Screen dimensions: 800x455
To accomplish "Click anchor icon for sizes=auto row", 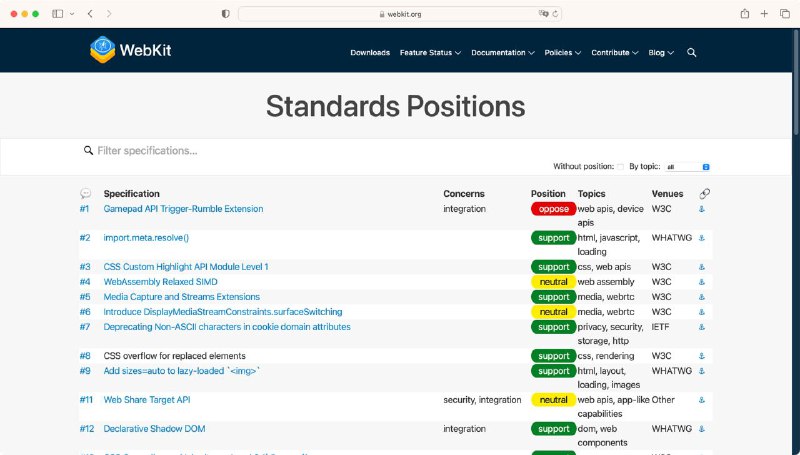I will 702,371.
